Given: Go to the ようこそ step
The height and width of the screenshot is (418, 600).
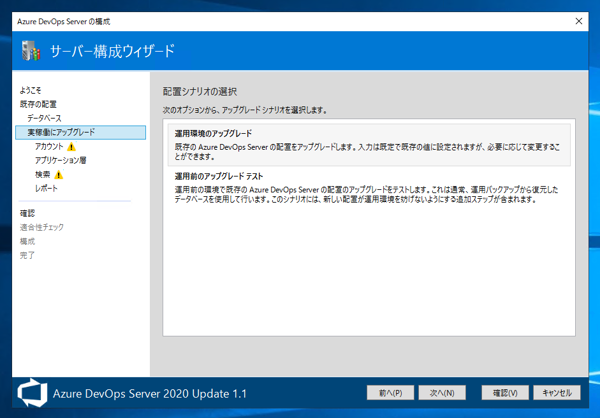Looking at the screenshot, I should click(x=30, y=90).
